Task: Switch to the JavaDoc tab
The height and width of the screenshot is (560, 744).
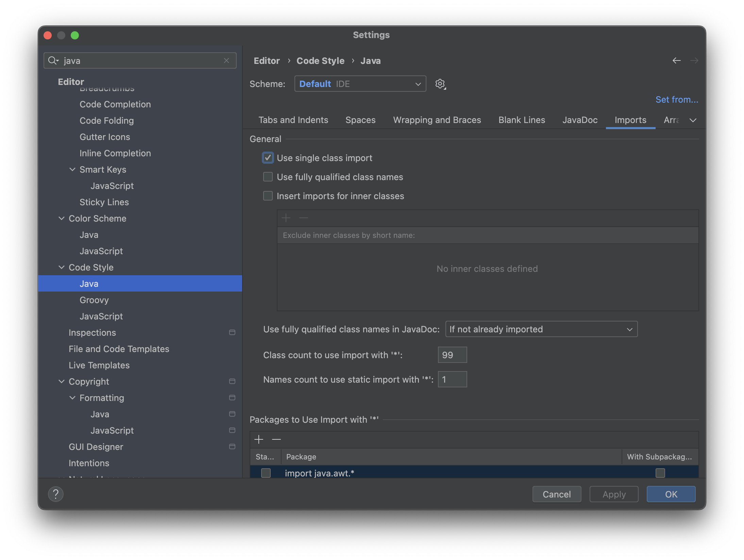Action: pyautogui.click(x=579, y=120)
